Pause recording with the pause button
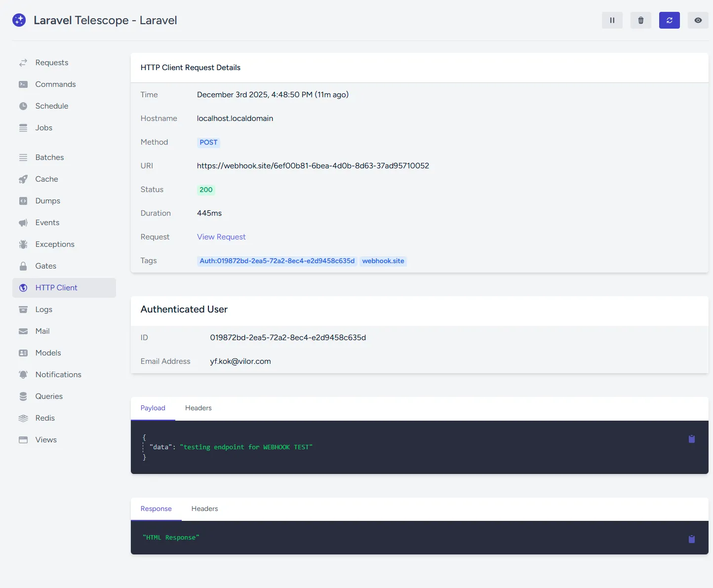Image resolution: width=713 pixels, height=588 pixels. pyautogui.click(x=612, y=20)
